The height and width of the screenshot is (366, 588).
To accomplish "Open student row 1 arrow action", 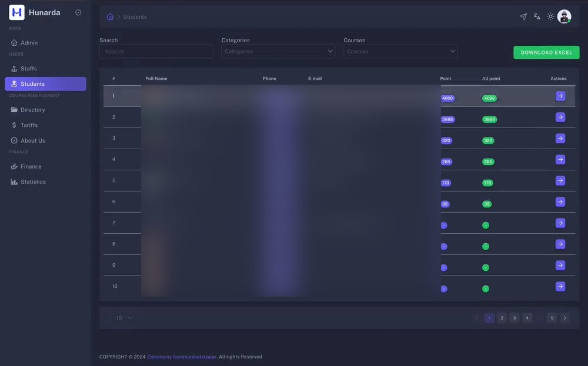I will point(560,96).
